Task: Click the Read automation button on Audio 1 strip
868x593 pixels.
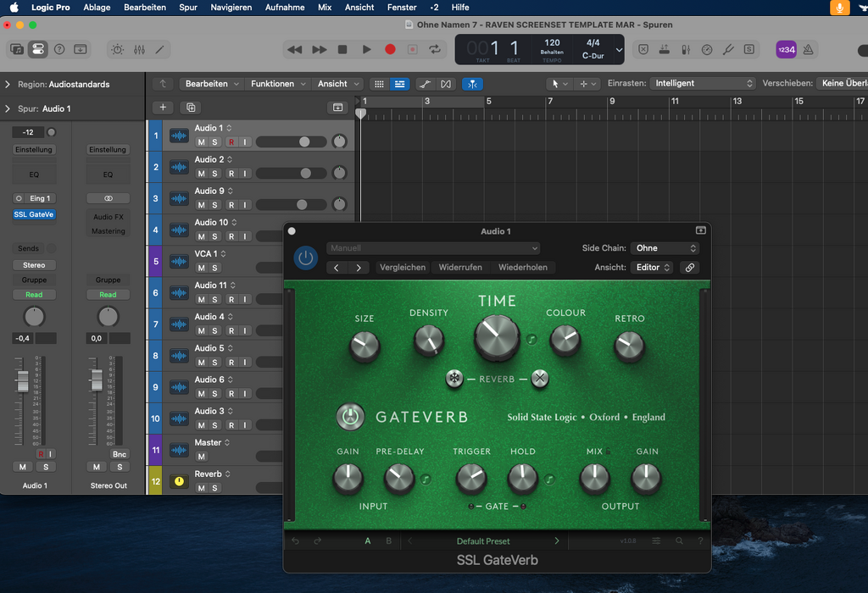Action: tap(34, 295)
